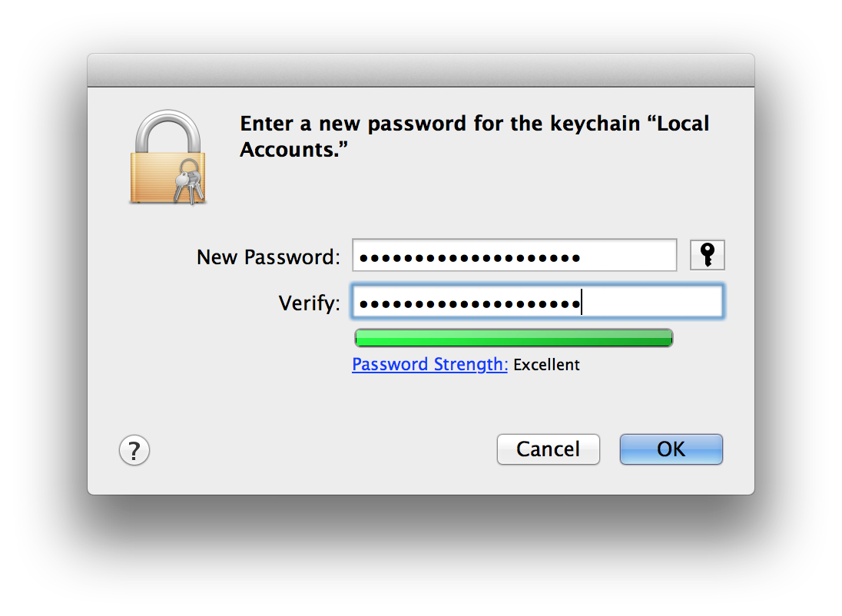Click the "New Password:" field label
The width and height of the screenshot is (842, 616).
[x=268, y=257]
